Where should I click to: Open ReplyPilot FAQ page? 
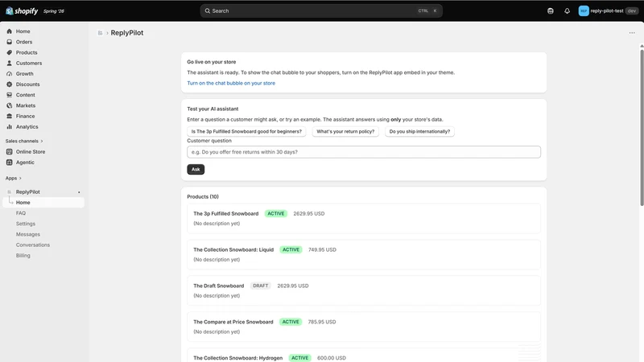click(21, 213)
